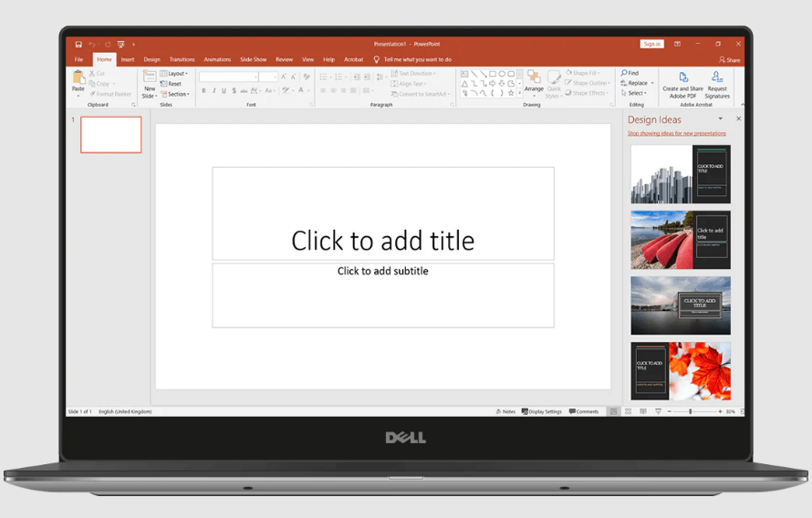Increase list indent level icon
The height and width of the screenshot is (518, 812).
(x=367, y=78)
